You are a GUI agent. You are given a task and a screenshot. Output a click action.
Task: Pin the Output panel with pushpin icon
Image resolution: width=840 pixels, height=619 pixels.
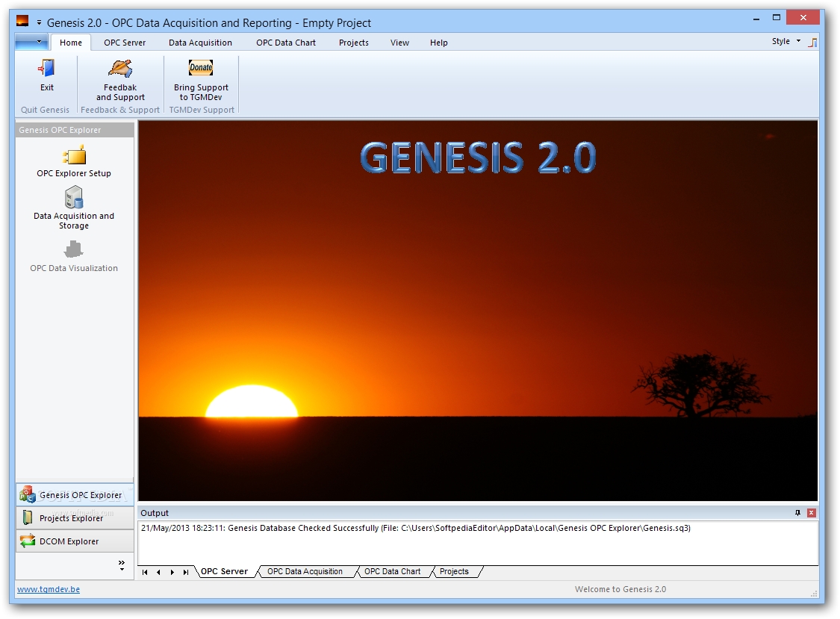(x=797, y=513)
